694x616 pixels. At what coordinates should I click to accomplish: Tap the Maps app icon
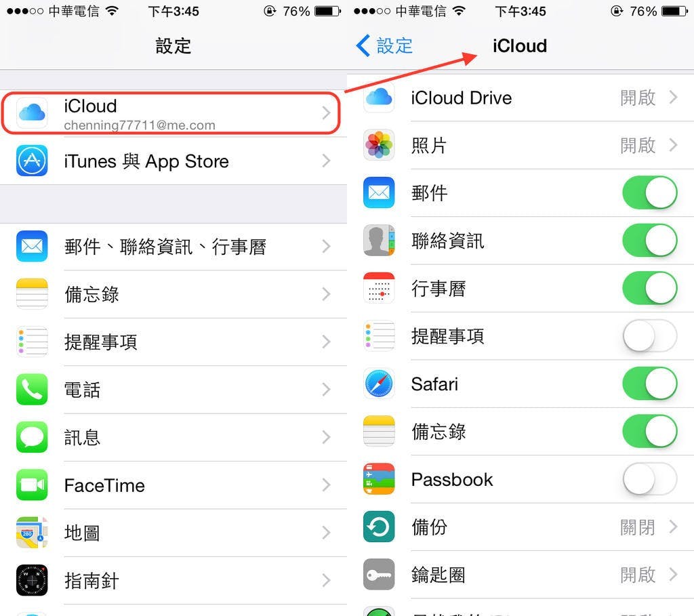click(x=32, y=533)
